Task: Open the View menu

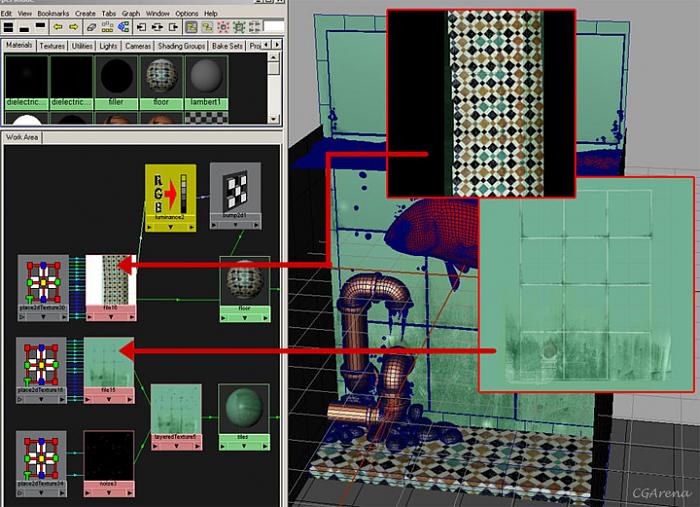Action: coord(25,13)
